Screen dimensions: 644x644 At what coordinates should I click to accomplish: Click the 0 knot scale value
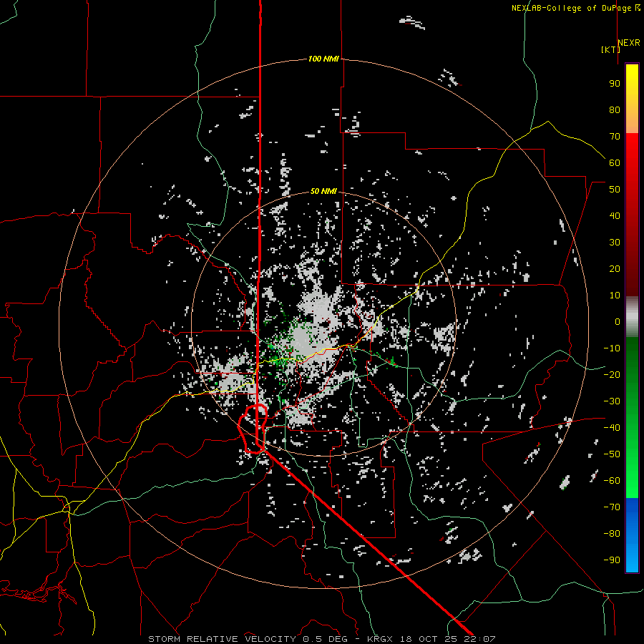pyautogui.click(x=618, y=321)
